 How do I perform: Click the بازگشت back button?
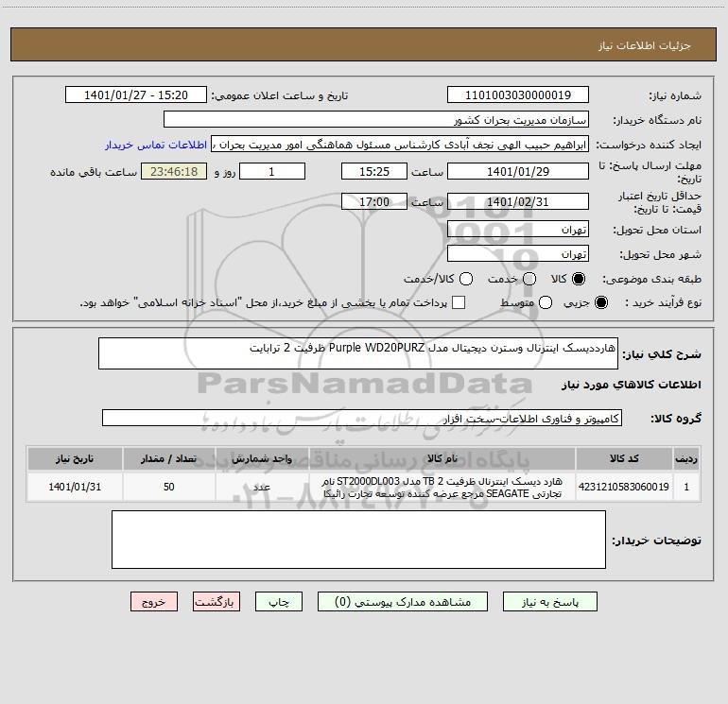coord(217,602)
